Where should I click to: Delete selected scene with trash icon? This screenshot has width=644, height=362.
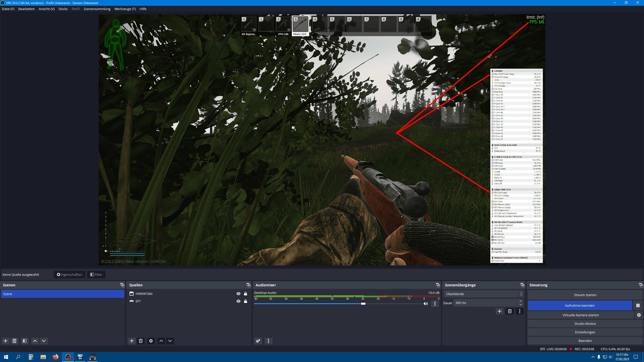15,341
